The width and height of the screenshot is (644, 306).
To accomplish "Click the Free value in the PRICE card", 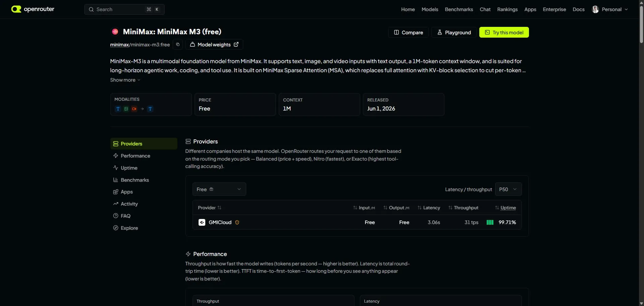I will click(204, 108).
